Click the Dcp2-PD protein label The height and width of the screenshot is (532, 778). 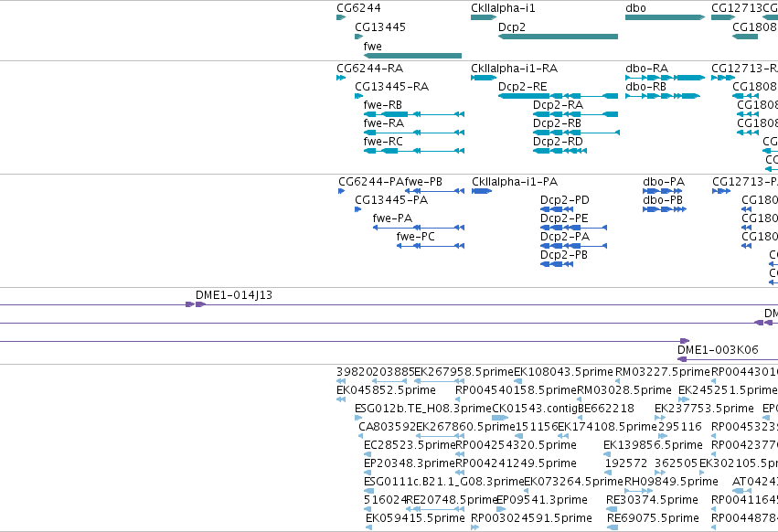[x=565, y=200]
